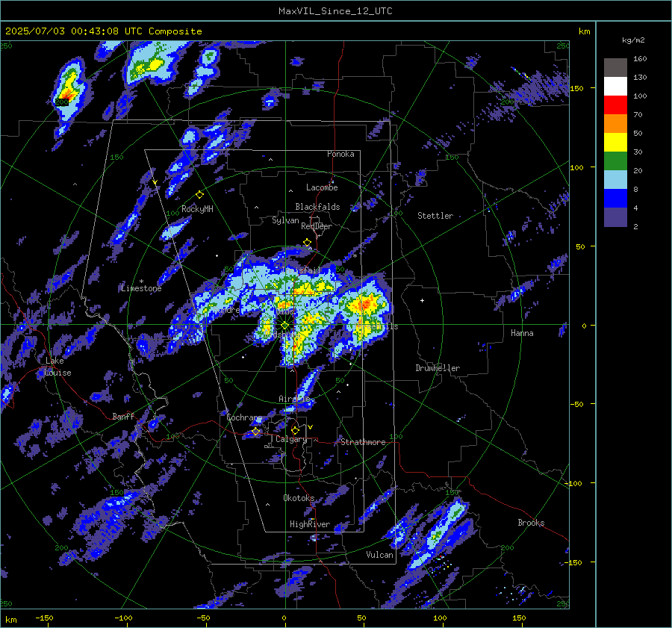Click the kg/m2 legend unit label
This screenshot has width=672, height=628.
coord(633,40)
